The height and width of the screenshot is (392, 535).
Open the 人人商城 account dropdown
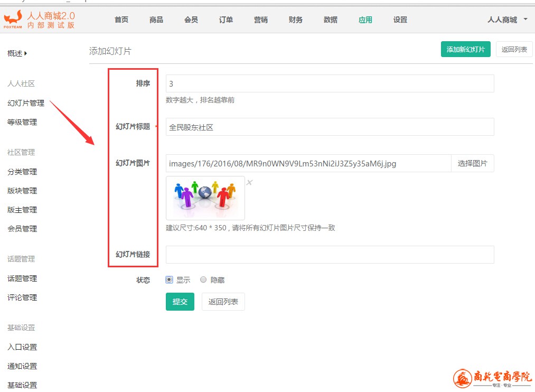click(x=507, y=20)
